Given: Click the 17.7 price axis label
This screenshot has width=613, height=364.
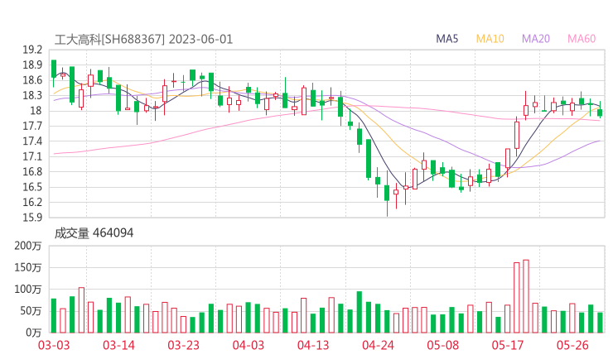Looking at the screenshot, I should 32,126.
